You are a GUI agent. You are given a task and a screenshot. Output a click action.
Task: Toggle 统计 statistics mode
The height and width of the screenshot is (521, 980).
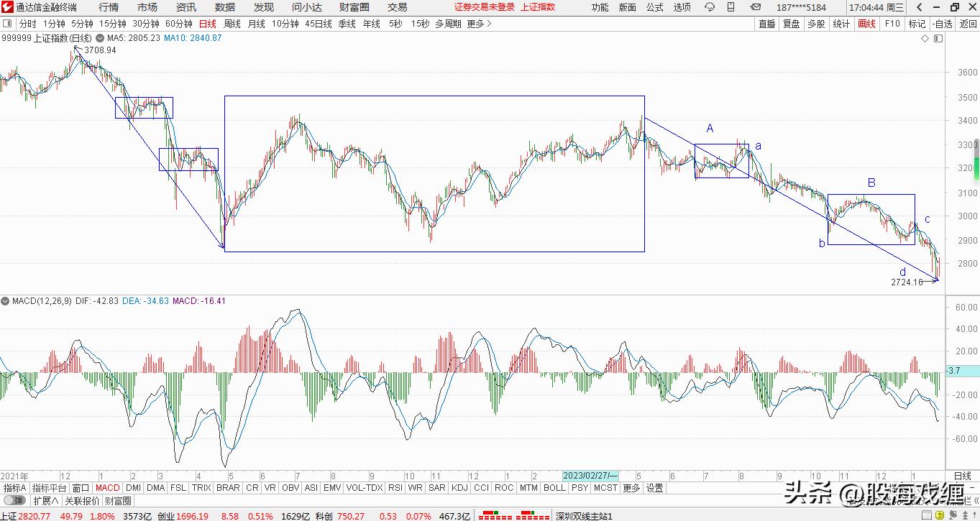[x=841, y=24]
